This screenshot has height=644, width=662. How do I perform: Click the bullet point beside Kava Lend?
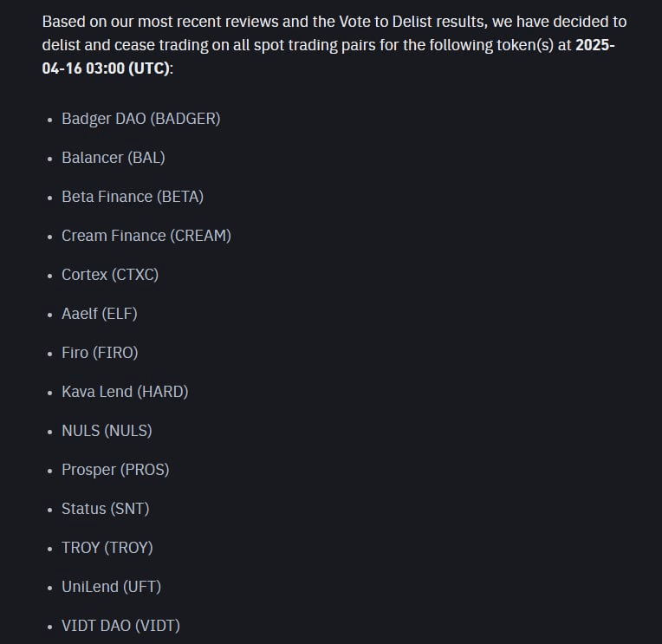coord(50,393)
